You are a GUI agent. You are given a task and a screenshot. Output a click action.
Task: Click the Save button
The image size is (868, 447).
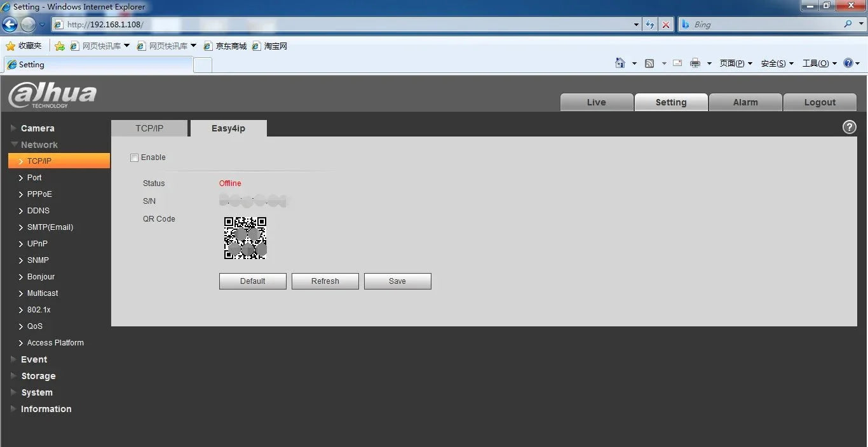click(x=398, y=281)
